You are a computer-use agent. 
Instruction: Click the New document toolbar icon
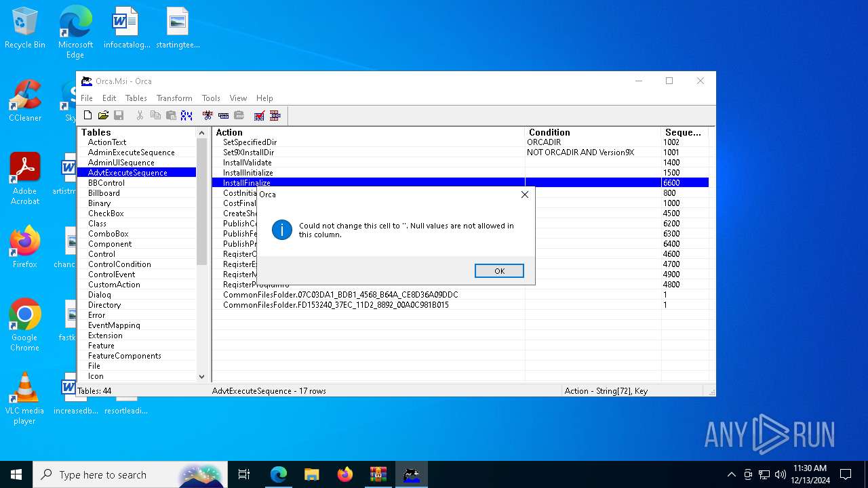(x=87, y=116)
